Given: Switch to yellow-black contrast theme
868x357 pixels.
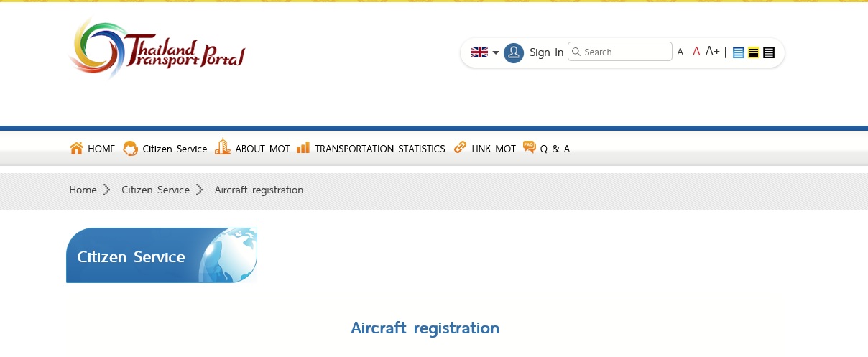Looking at the screenshot, I should [754, 52].
